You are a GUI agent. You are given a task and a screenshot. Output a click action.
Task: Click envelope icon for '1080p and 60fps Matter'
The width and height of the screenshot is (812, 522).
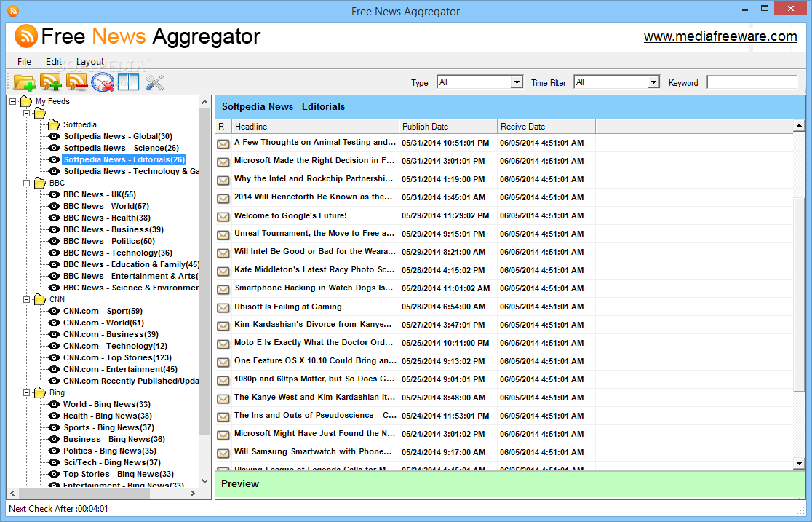tap(223, 381)
